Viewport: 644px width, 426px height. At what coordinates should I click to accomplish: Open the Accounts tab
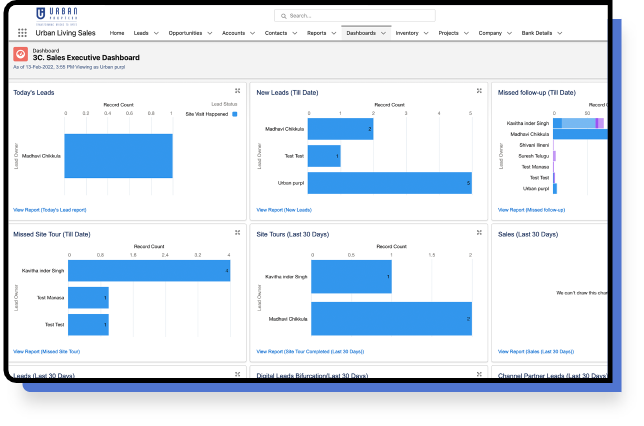pyautogui.click(x=233, y=33)
